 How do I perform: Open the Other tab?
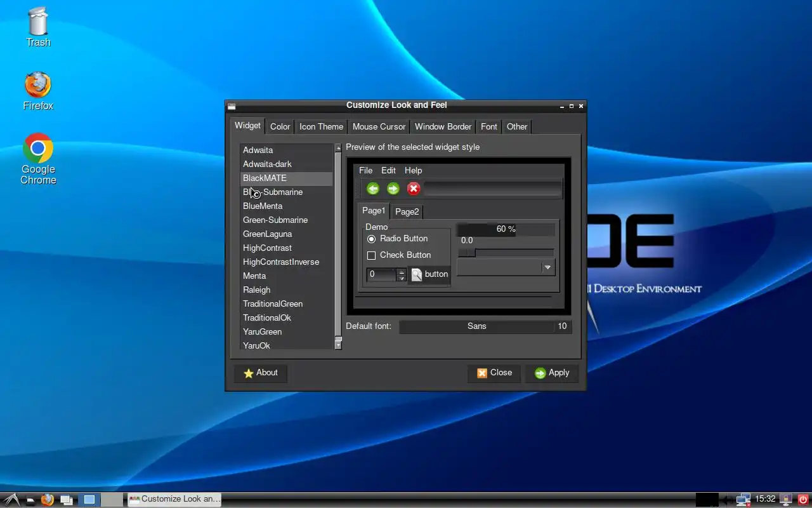click(516, 126)
